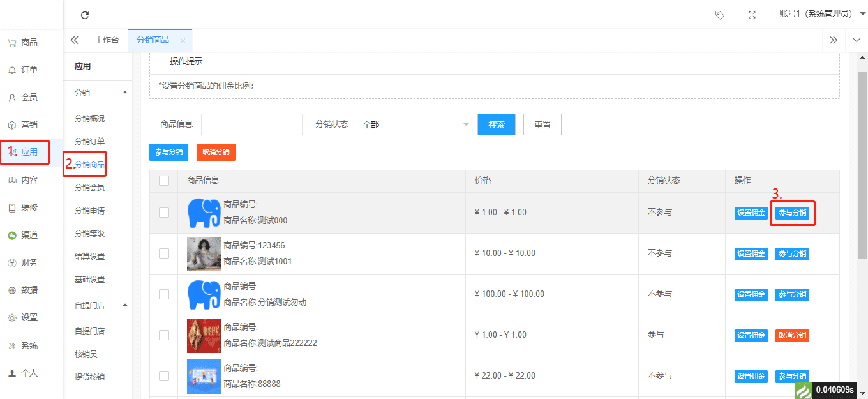The height and width of the screenshot is (399, 868).
Task: Click the 商品信息 search input field
Action: 251,124
